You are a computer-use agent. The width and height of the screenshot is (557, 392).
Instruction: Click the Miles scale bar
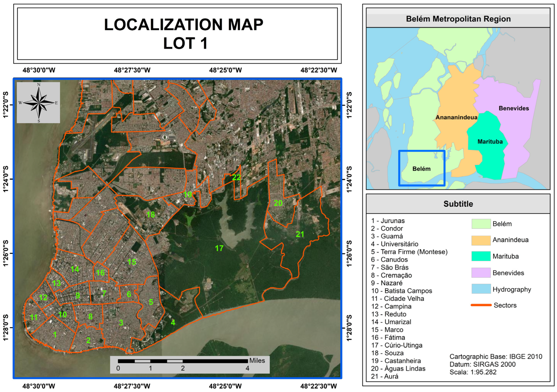183,361
